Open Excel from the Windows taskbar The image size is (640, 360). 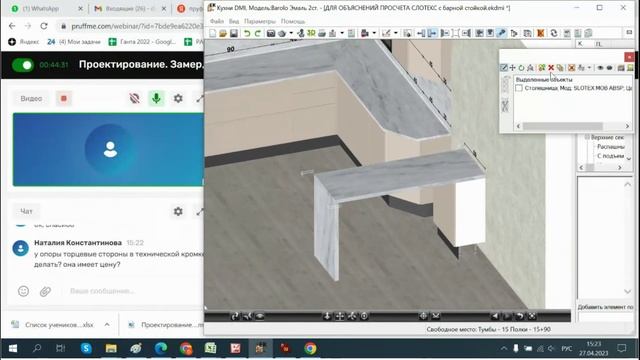click(210, 348)
